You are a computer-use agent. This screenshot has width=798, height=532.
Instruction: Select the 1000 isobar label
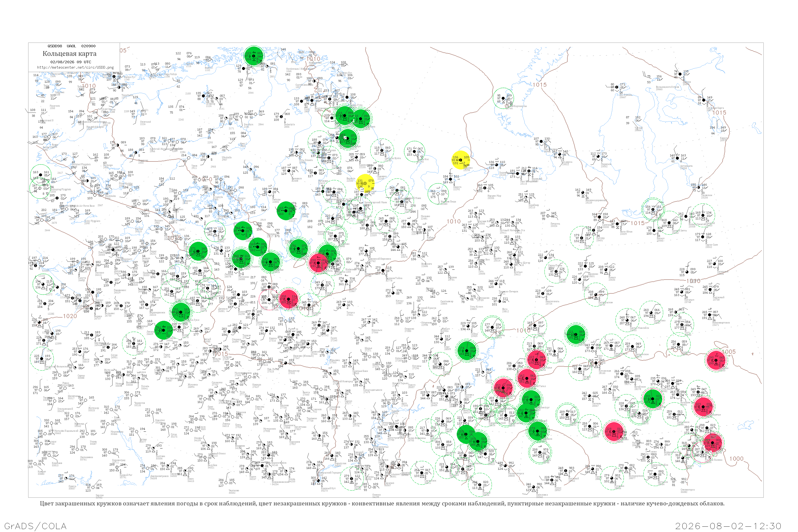(736, 459)
